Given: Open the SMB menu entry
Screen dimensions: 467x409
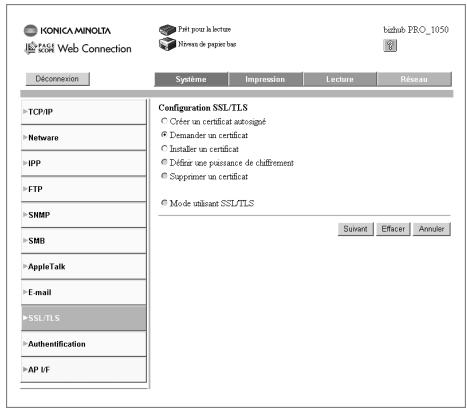Looking at the screenshot, I should click(x=84, y=241).
